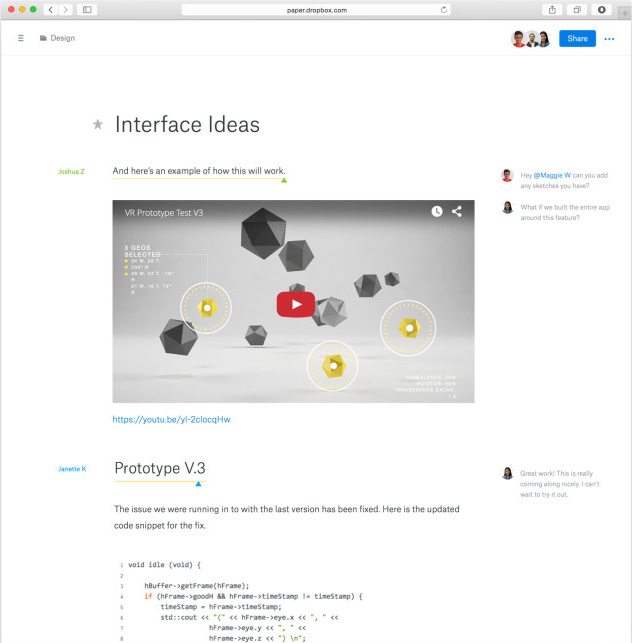The width and height of the screenshot is (632, 643).
Task: Click the paper.dropbox.com address bar
Action: point(316,10)
